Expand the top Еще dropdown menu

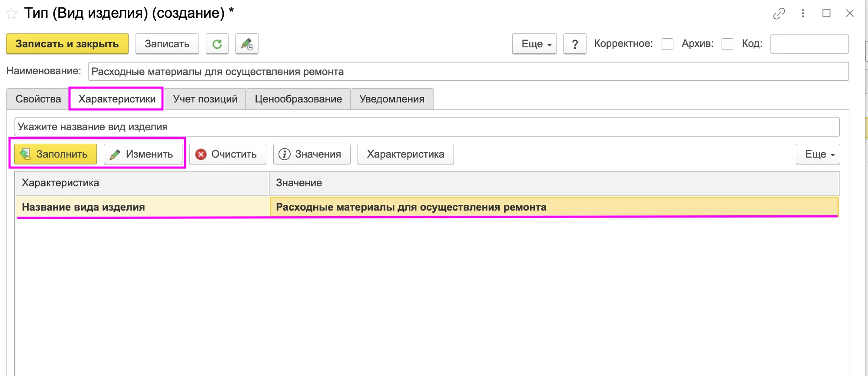[x=534, y=44]
